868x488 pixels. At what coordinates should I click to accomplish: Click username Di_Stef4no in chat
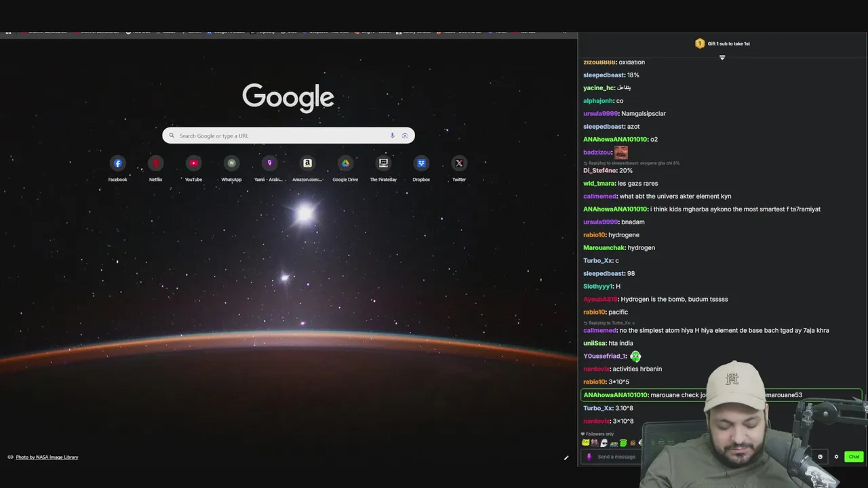pos(599,171)
